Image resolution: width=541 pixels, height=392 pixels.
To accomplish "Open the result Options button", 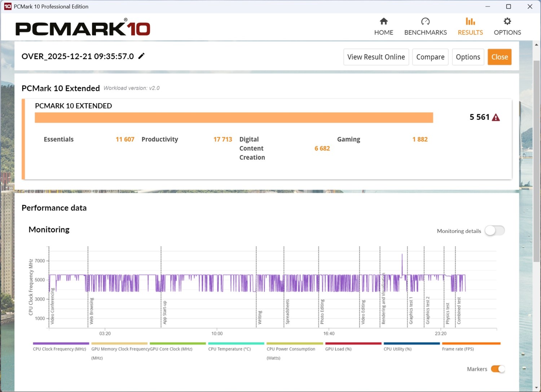I will coord(468,57).
